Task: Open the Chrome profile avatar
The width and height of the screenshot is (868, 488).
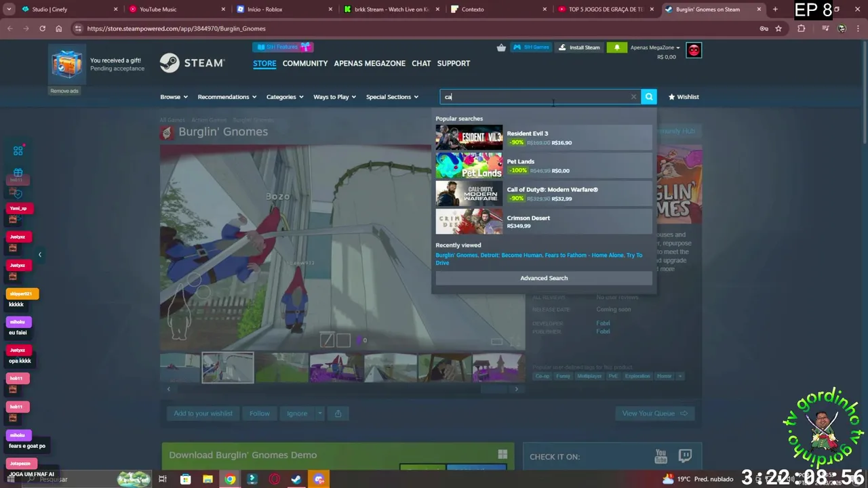Action: click(x=842, y=28)
